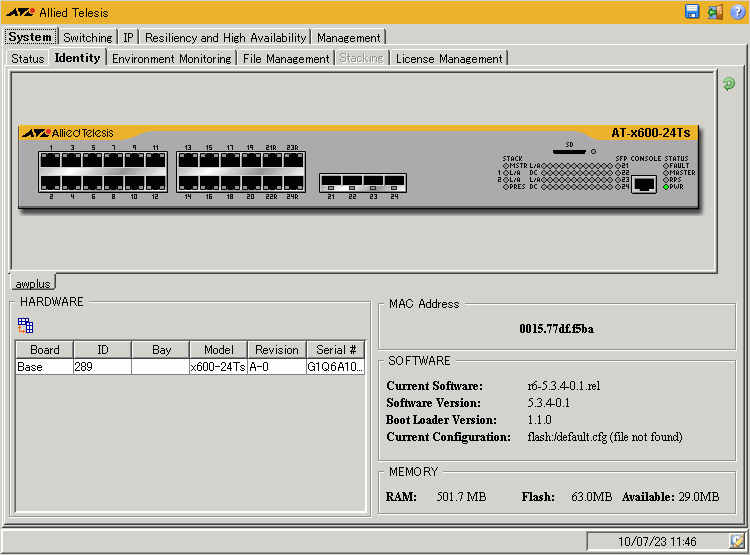This screenshot has height=555, width=750.
Task: Open the Switching main tab
Action: point(88,37)
